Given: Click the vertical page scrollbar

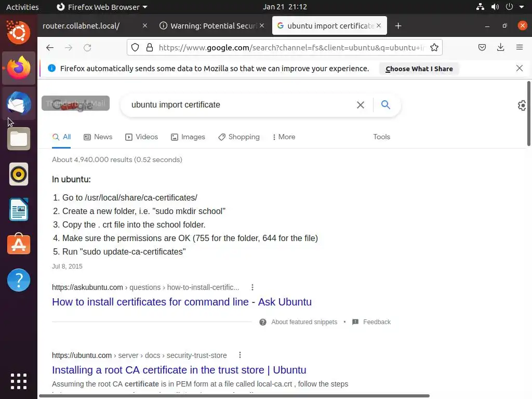Looking at the screenshot, I should 529,114.
